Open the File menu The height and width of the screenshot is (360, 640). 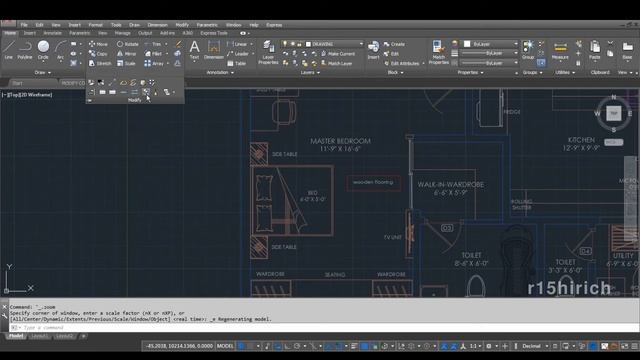tap(24, 25)
